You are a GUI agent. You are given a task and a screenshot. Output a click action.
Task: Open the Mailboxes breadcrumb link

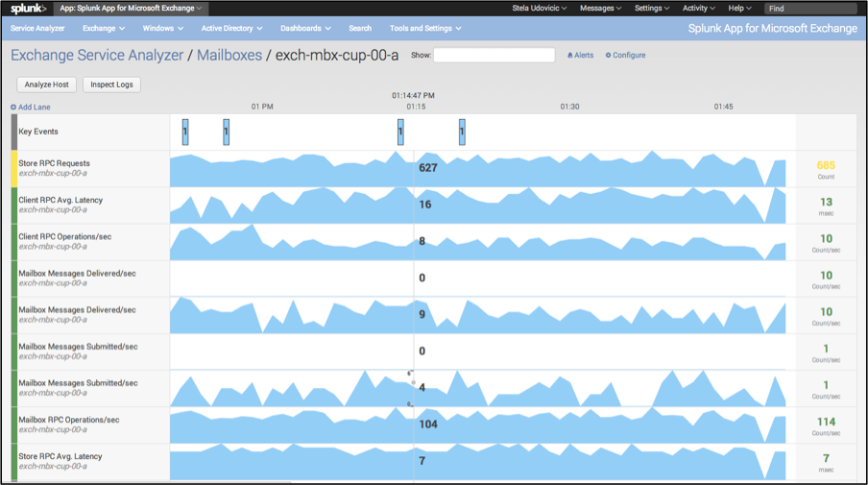229,56
